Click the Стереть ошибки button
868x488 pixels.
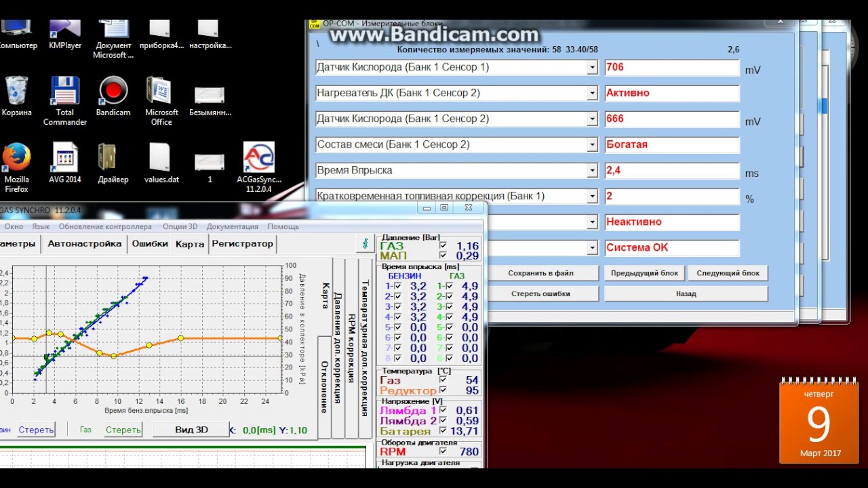point(540,293)
